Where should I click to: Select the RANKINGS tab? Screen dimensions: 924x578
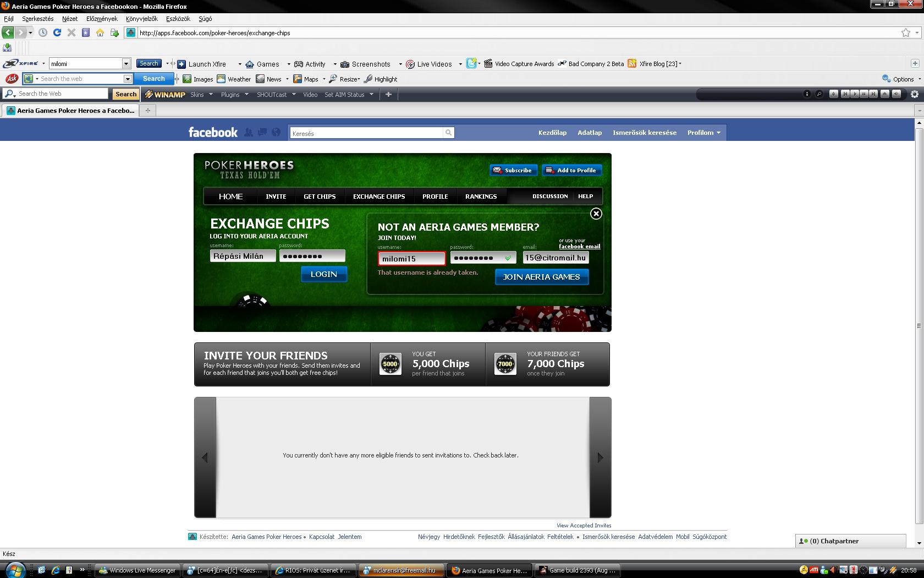coord(481,197)
